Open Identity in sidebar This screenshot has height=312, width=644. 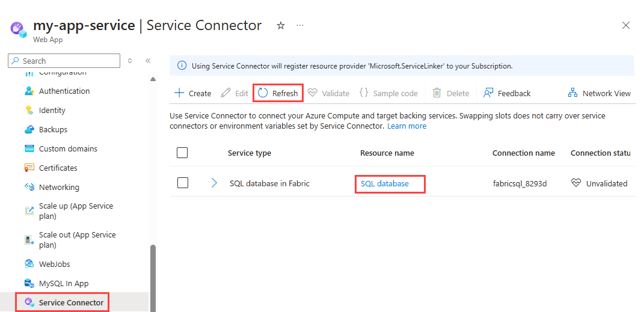point(52,111)
